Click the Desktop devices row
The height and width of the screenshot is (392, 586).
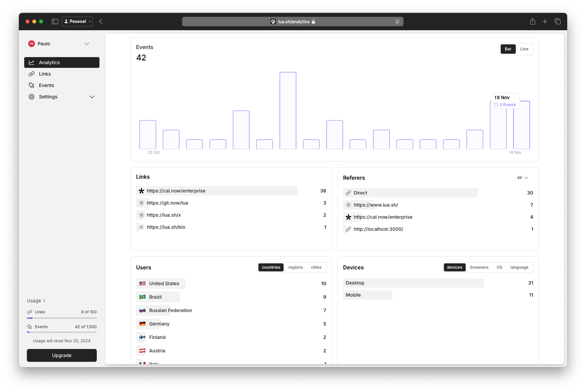438,283
